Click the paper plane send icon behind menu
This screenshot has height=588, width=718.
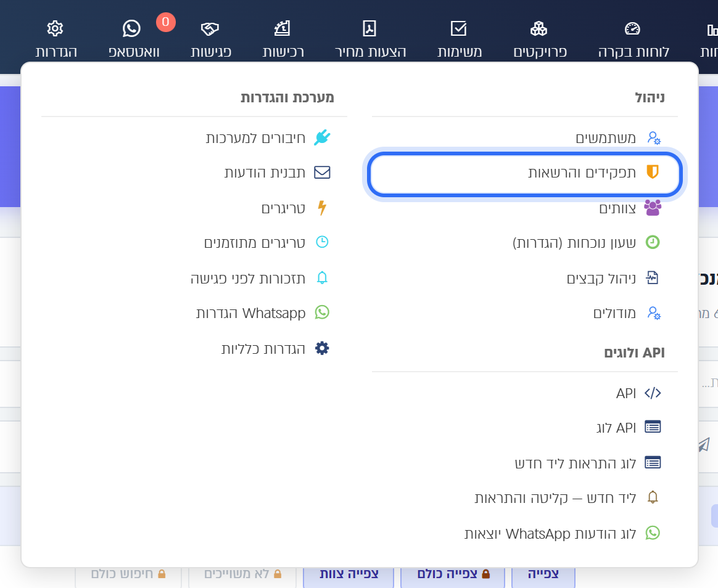(704, 444)
